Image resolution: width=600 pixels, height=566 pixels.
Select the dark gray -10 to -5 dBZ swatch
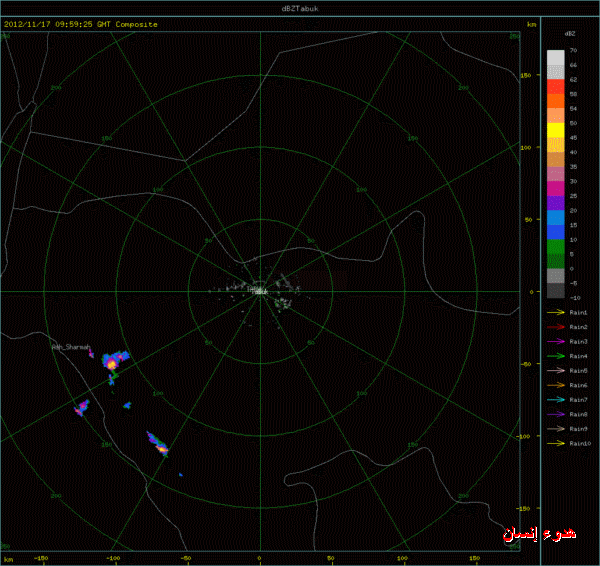[x=556, y=290]
